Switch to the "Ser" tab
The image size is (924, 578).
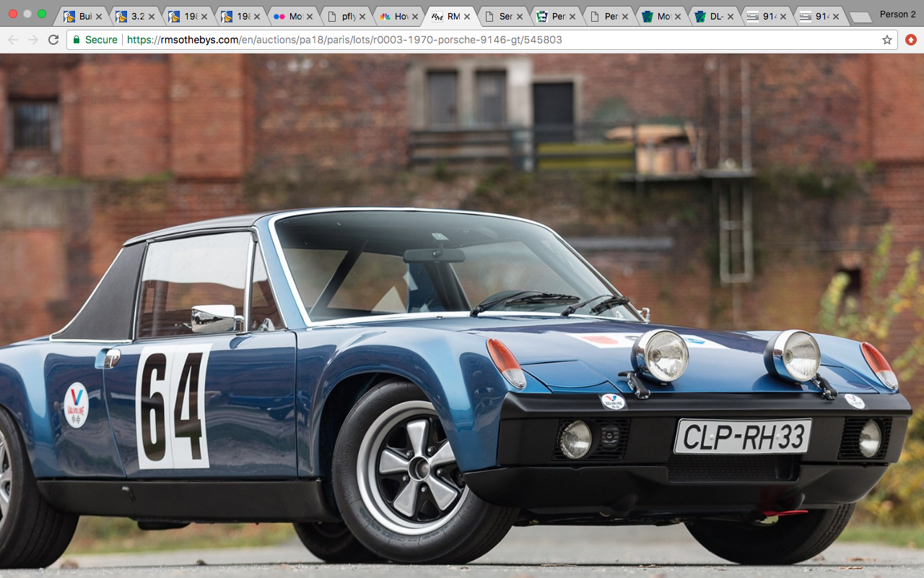501,17
